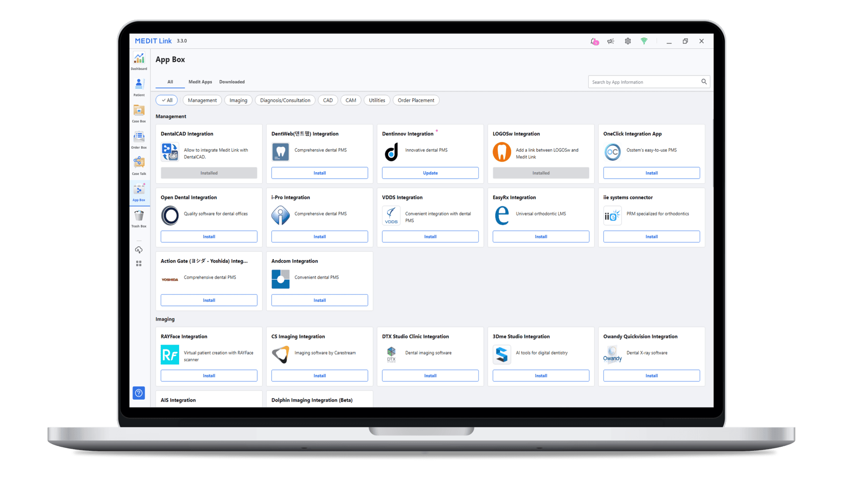
Task: Click the four-squares grid icon in sidebar
Action: (139, 264)
